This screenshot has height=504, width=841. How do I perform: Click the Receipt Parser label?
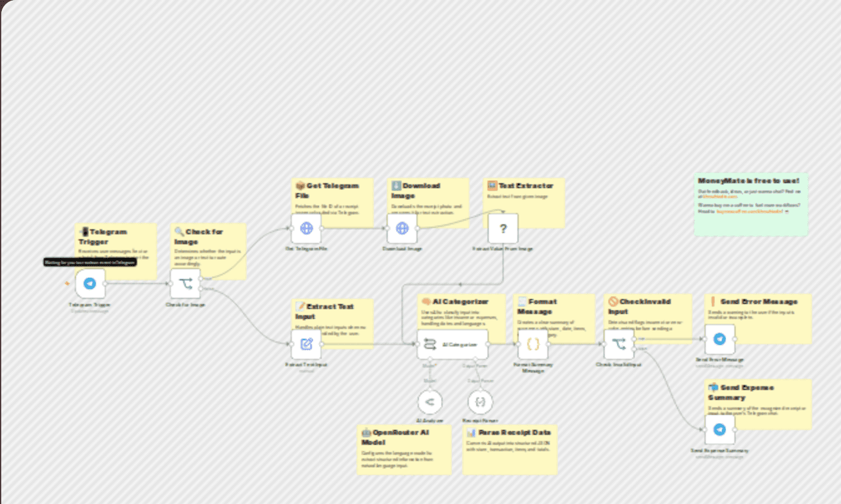[479, 421]
